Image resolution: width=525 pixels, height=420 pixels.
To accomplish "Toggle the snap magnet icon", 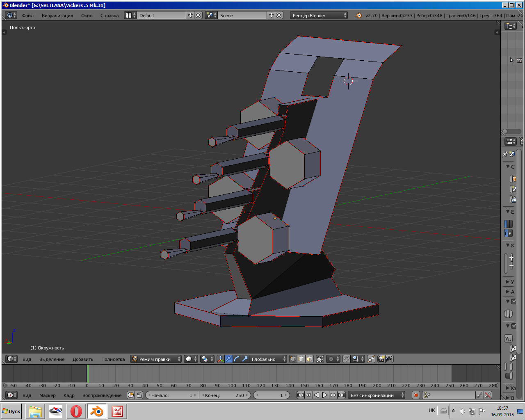I will point(347,359).
